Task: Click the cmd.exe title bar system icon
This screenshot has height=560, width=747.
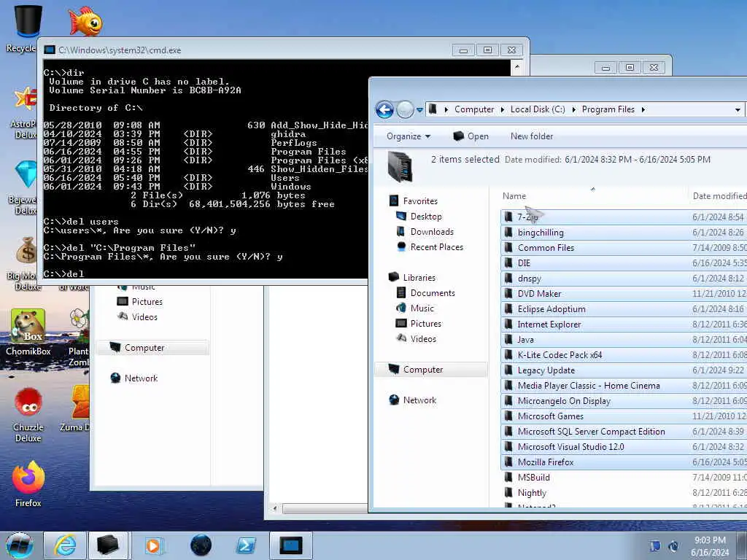Action: [49, 50]
